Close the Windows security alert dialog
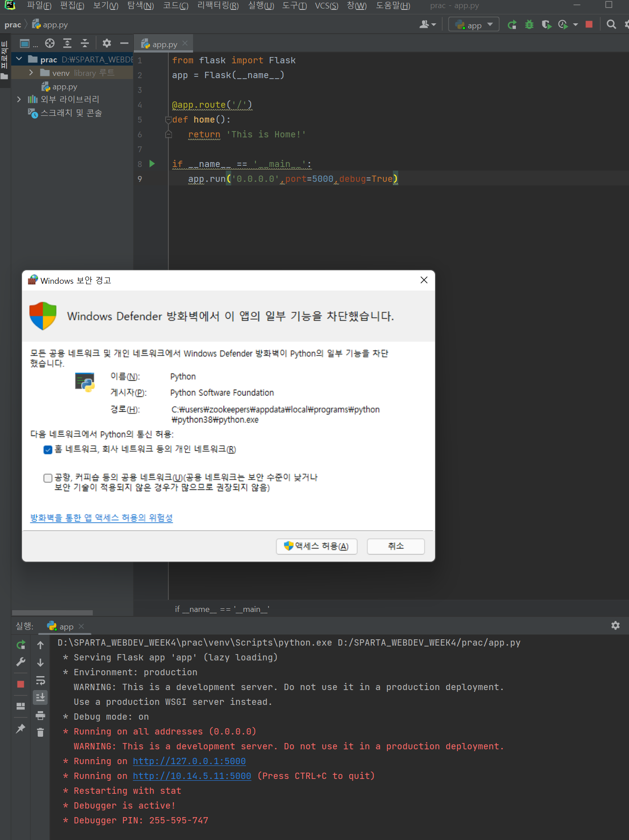Screen dimensions: 629x840 (424, 280)
